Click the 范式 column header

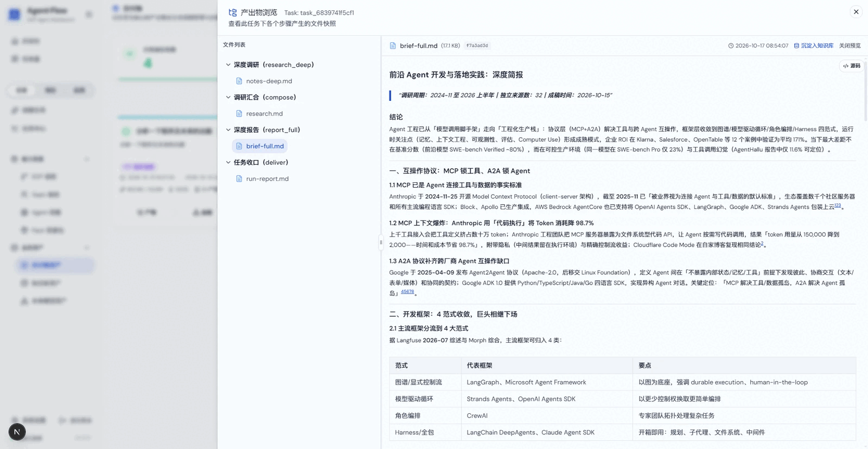click(x=425, y=365)
